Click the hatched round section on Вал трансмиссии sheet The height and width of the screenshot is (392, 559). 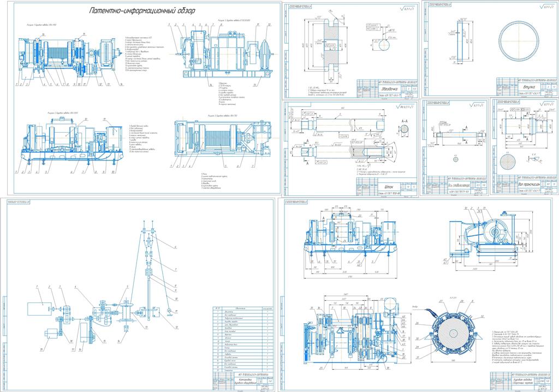coord(507,162)
